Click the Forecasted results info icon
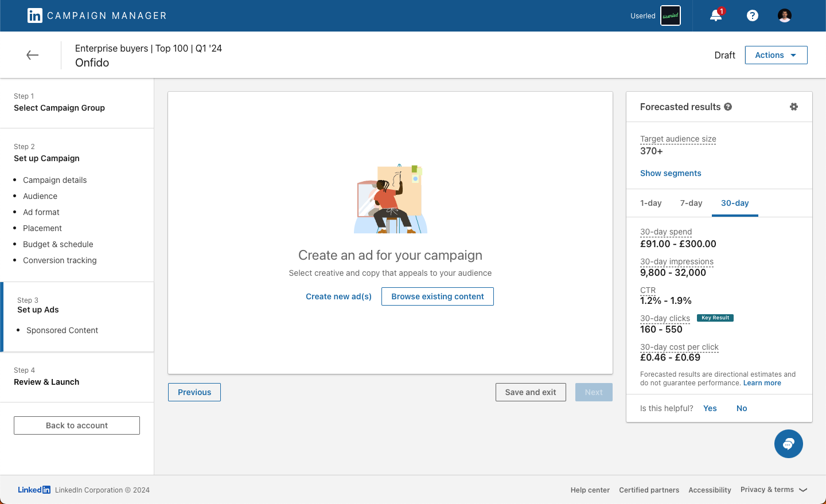This screenshot has height=504, width=826. pyautogui.click(x=728, y=107)
